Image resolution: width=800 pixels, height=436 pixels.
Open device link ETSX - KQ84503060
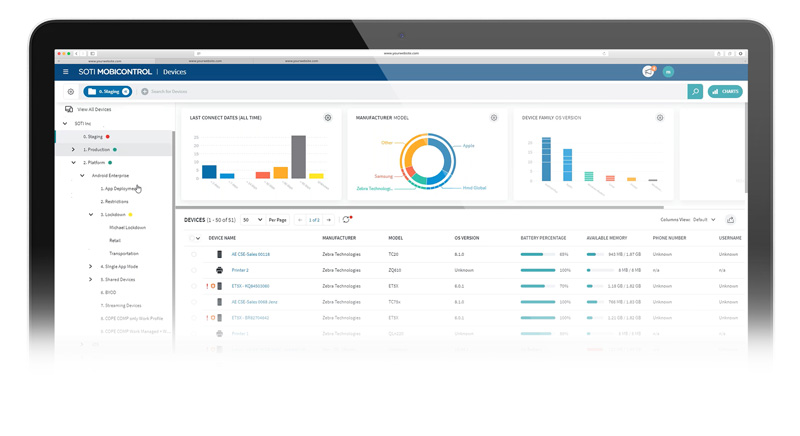tap(251, 286)
